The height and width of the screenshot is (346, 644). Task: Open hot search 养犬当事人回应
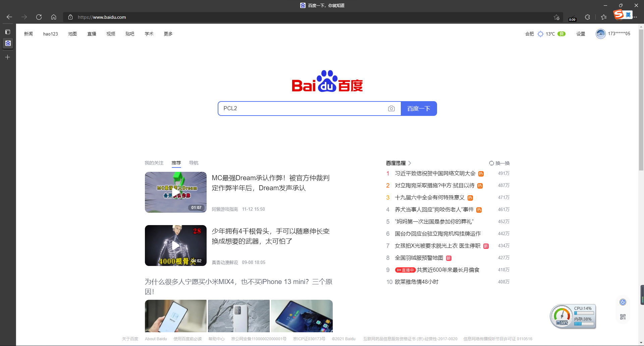(x=434, y=210)
